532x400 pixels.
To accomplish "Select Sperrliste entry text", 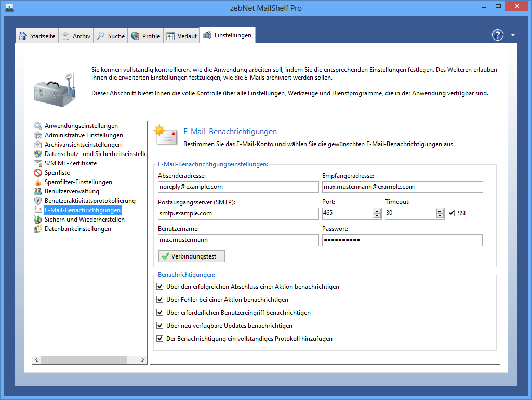I will (57, 173).
